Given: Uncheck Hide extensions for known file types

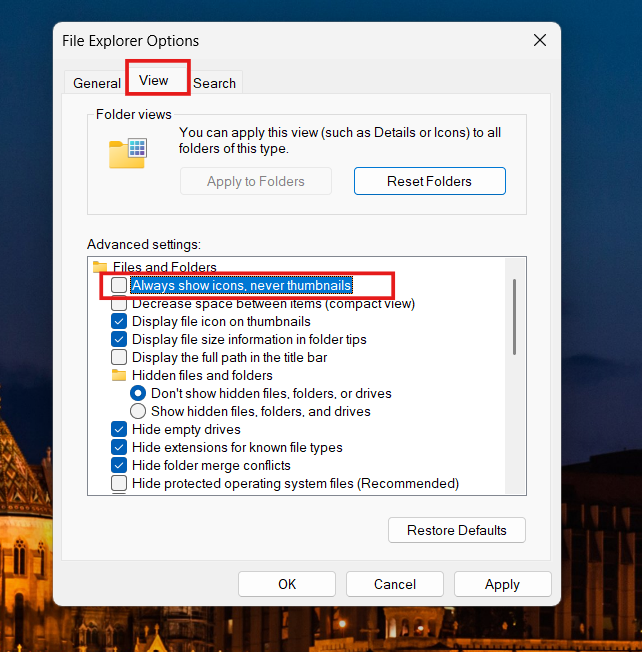Looking at the screenshot, I should 119,447.
